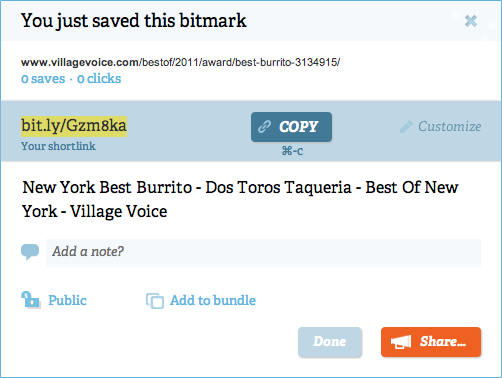Open the Add to bundle option

[213, 300]
